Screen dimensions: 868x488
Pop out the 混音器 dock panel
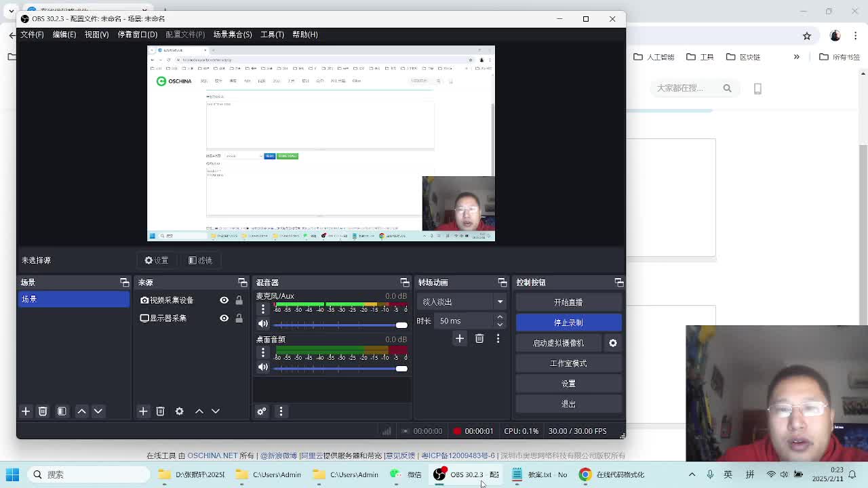tap(405, 283)
